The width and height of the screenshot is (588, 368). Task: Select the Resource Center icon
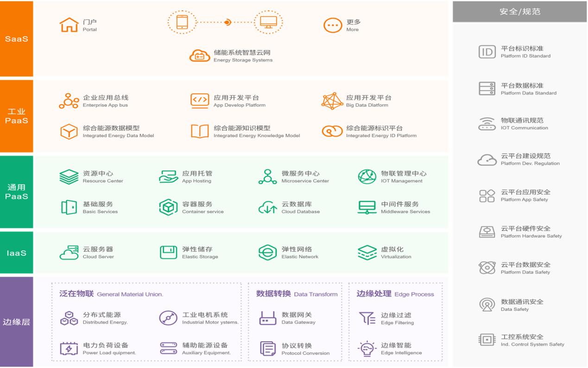pos(68,176)
